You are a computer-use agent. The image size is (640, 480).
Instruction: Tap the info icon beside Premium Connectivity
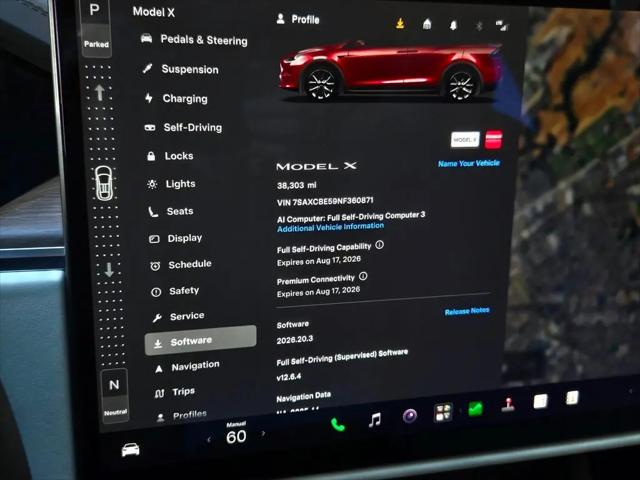pos(363,276)
